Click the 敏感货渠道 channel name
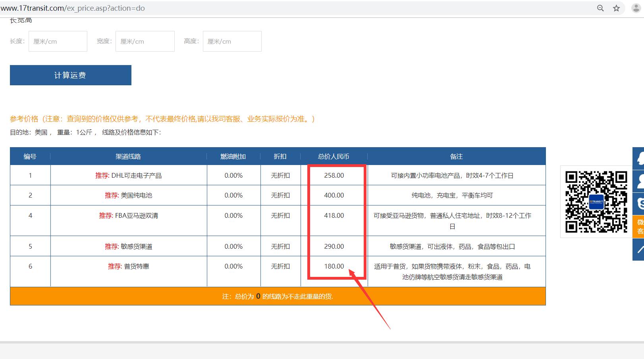This screenshot has height=359, width=644. tap(136, 246)
